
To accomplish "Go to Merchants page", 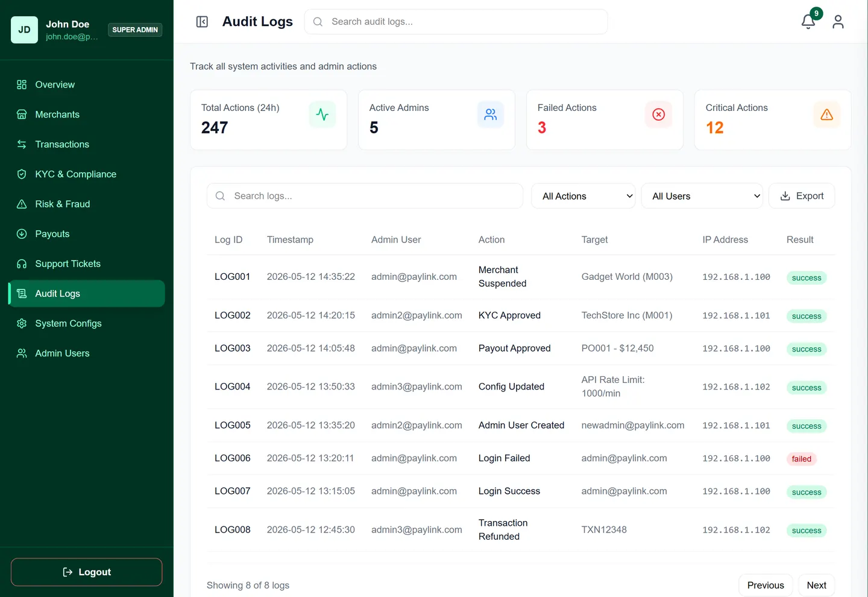I will pyautogui.click(x=87, y=115).
